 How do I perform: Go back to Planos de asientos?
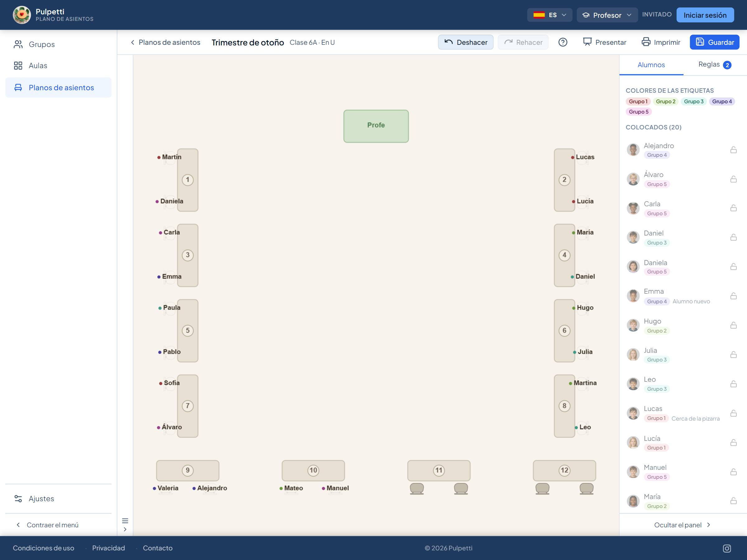click(x=165, y=42)
